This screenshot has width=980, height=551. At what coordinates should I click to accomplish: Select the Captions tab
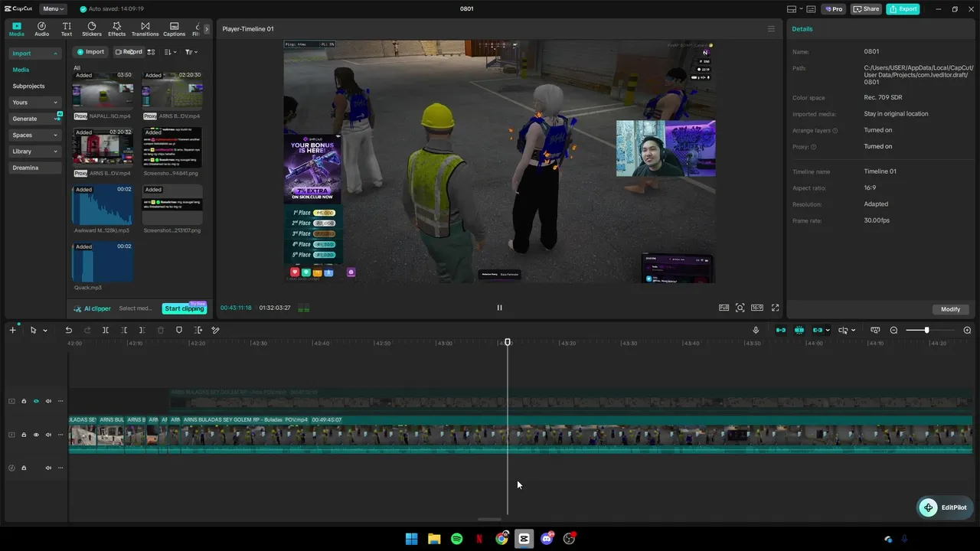pyautogui.click(x=174, y=29)
